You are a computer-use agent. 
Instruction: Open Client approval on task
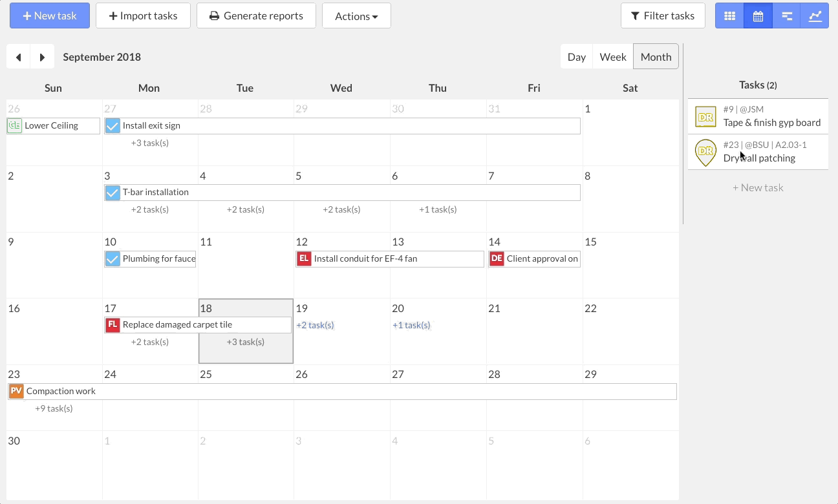point(534,258)
